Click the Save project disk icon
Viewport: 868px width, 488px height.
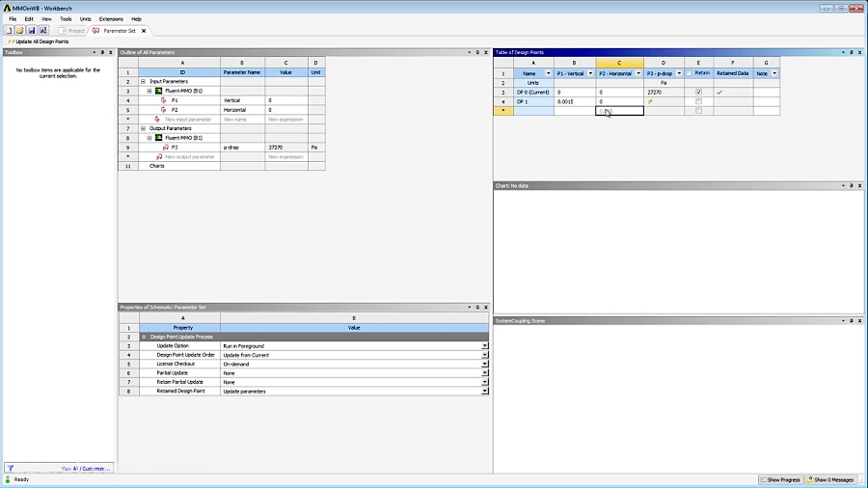[31, 30]
